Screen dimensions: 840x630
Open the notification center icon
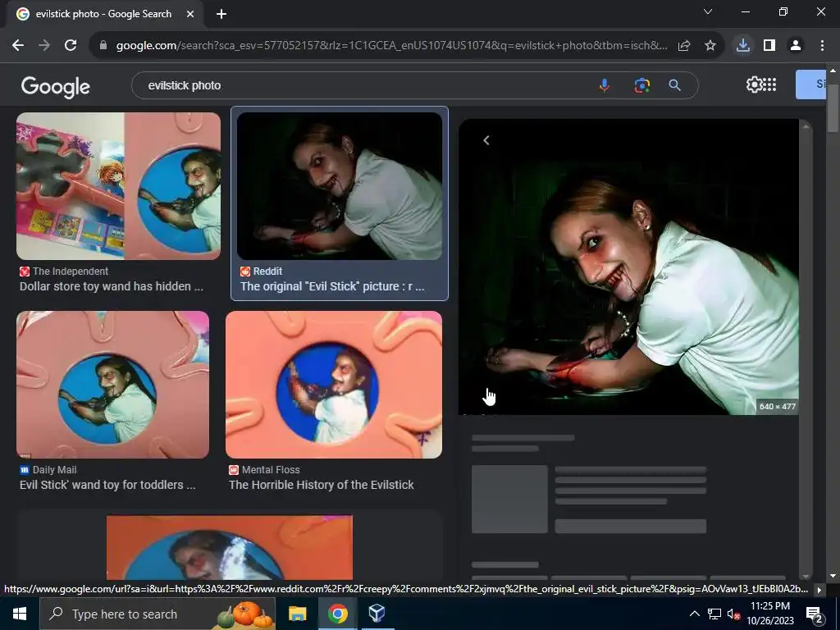click(x=815, y=614)
